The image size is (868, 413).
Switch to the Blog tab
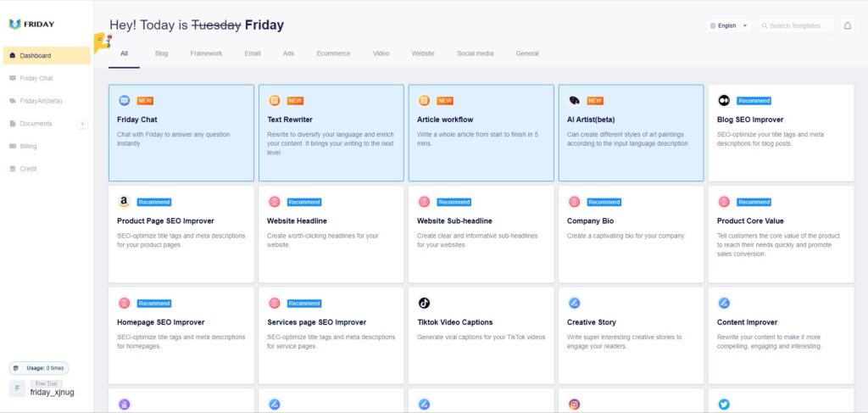161,53
